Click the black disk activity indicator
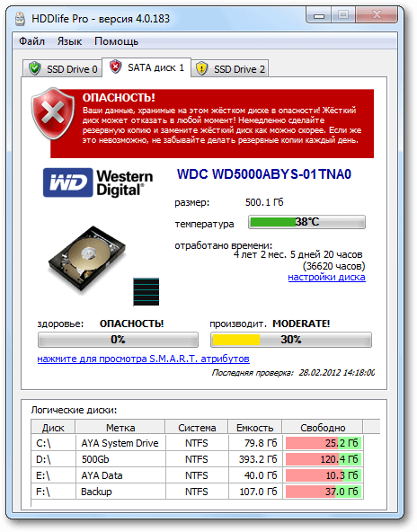417x532 pixels. 146,292
